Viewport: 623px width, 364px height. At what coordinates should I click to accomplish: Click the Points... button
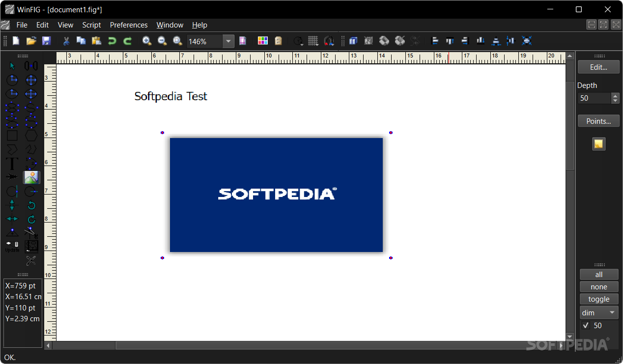pos(598,121)
